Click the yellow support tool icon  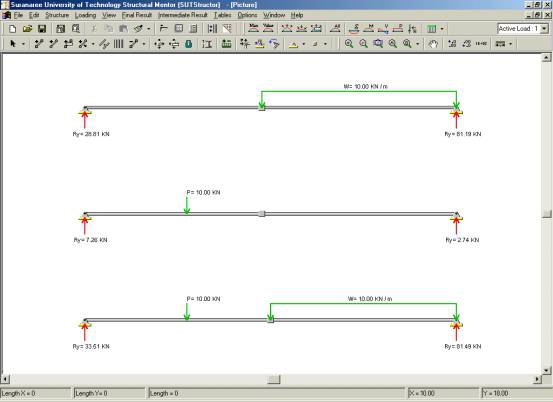(x=293, y=44)
